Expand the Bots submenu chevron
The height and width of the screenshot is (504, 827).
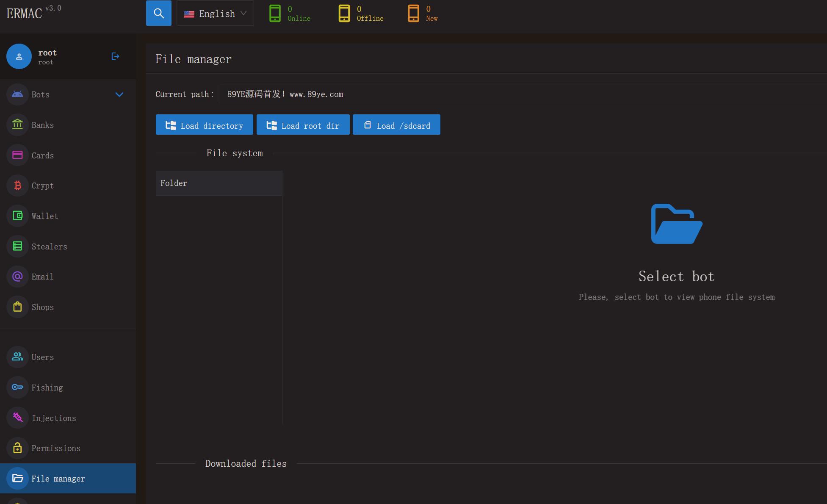[x=119, y=94]
